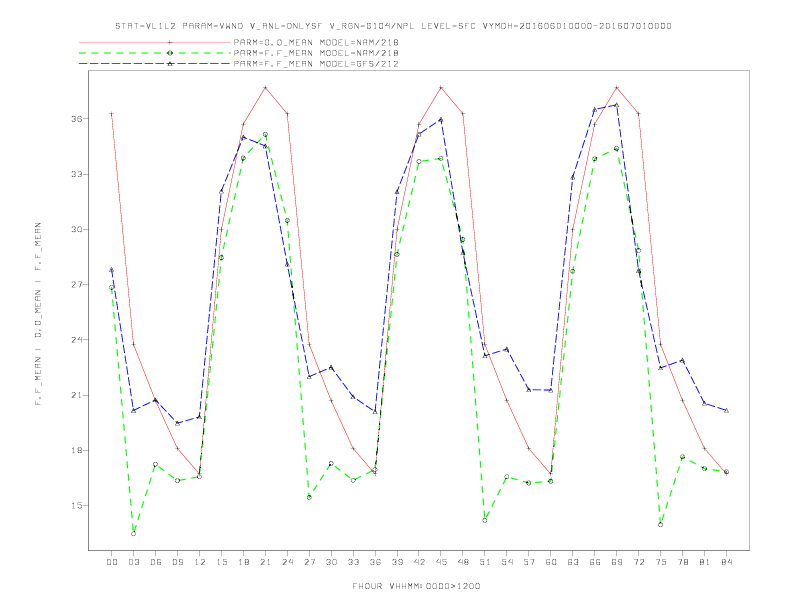Click y-axis tick value 33
The height and width of the screenshot is (612, 792).
click(x=77, y=174)
